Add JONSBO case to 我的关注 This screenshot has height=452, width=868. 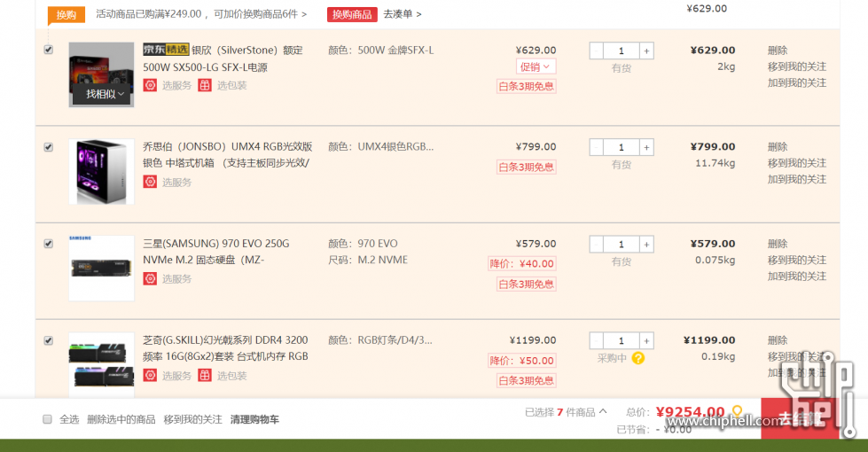point(796,179)
